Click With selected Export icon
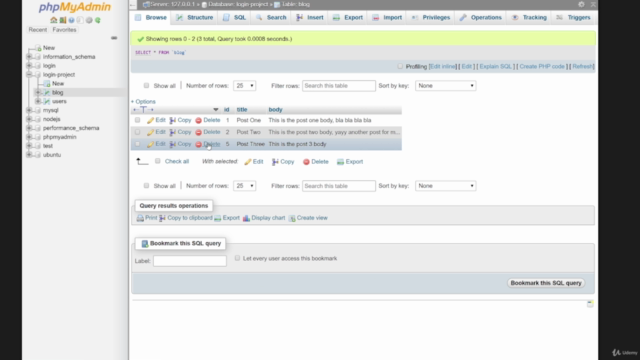 click(340, 162)
